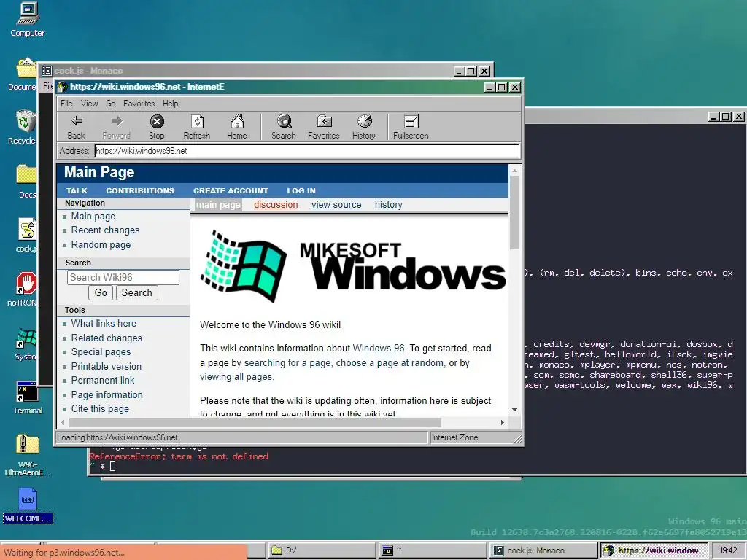Screen dimensions: 747x560
Task: Switch to the D:/ taskbar button
Action: pos(322,551)
